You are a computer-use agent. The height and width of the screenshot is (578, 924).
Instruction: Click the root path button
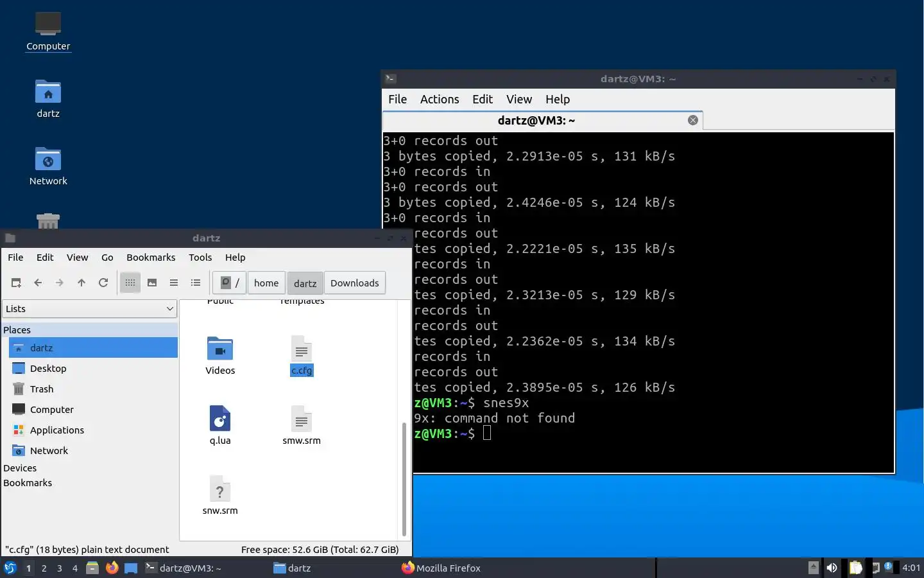230,283
